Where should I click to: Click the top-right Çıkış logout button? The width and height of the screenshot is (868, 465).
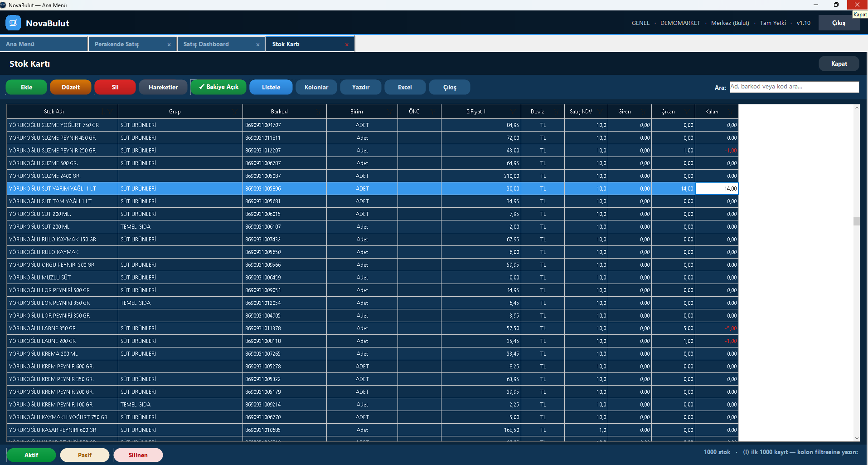[x=839, y=23]
